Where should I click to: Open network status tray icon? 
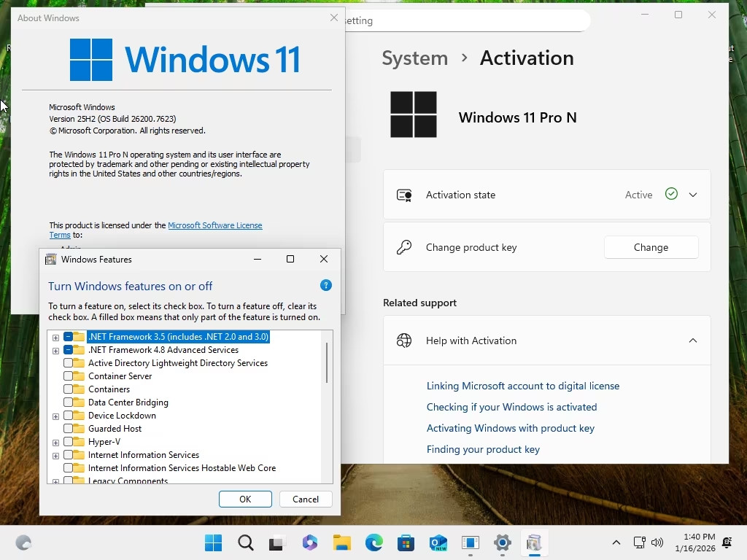[639, 542]
